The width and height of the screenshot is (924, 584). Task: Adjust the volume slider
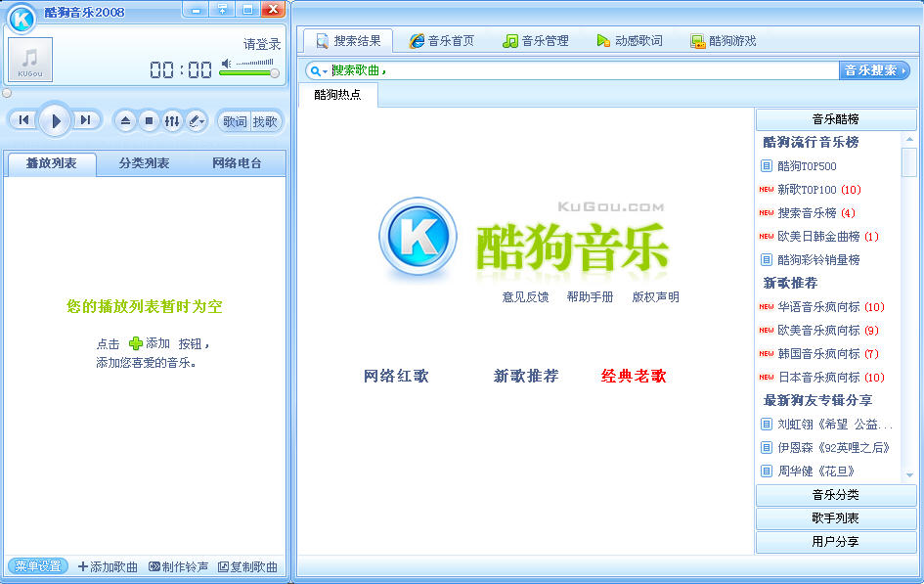click(x=249, y=72)
